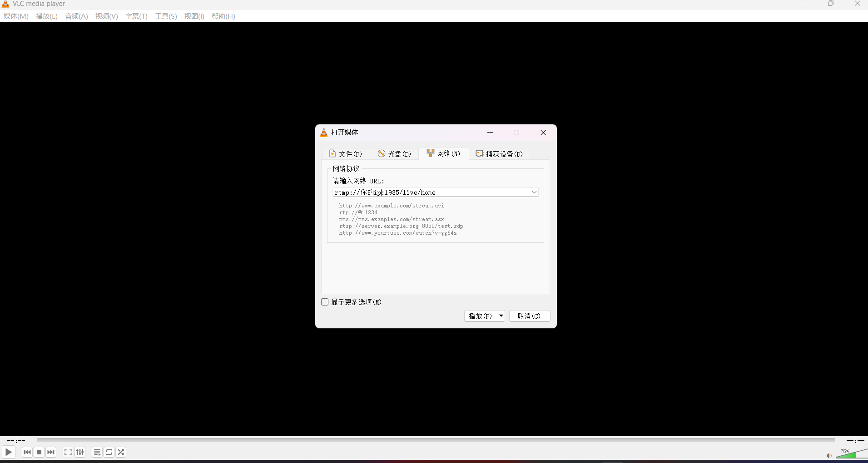Open the 工具(S) menu
Viewport: 868px width, 463px height.
point(166,16)
